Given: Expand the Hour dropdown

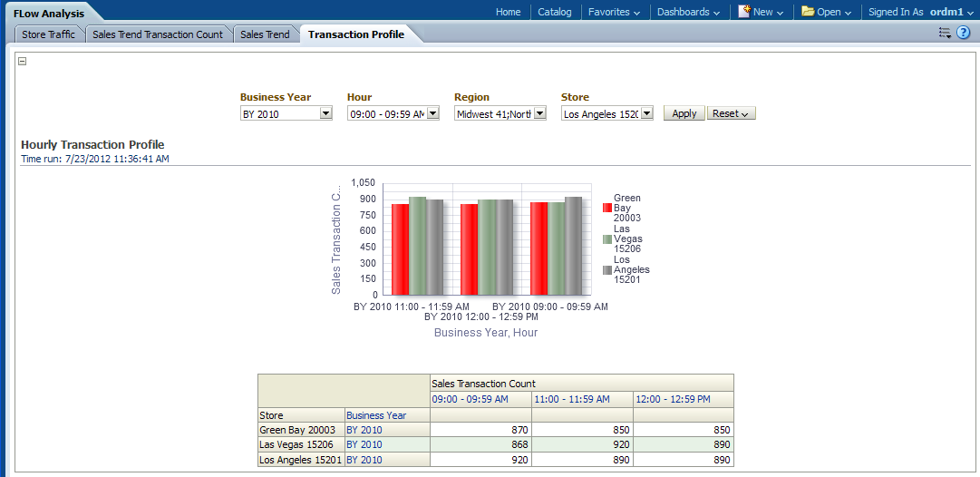Looking at the screenshot, I should point(432,114).
